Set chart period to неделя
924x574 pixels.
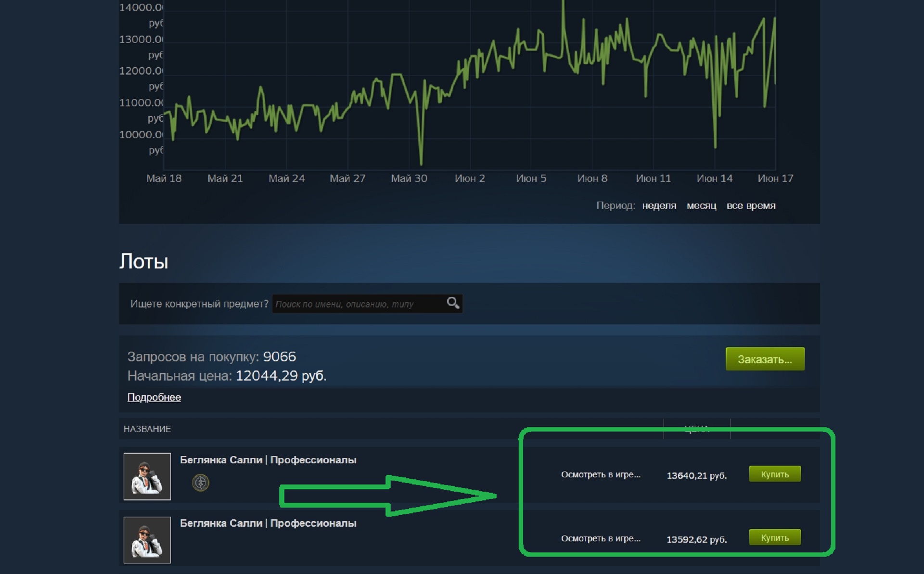coord(659,206)
